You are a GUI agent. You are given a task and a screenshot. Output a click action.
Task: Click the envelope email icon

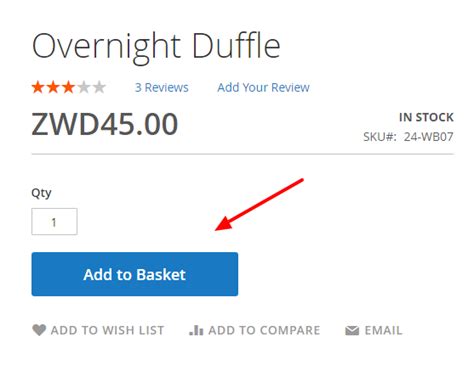(352, 331)
